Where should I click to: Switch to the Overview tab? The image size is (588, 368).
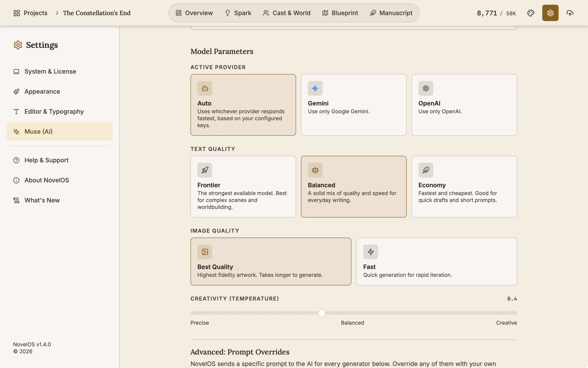click(194, 13)
